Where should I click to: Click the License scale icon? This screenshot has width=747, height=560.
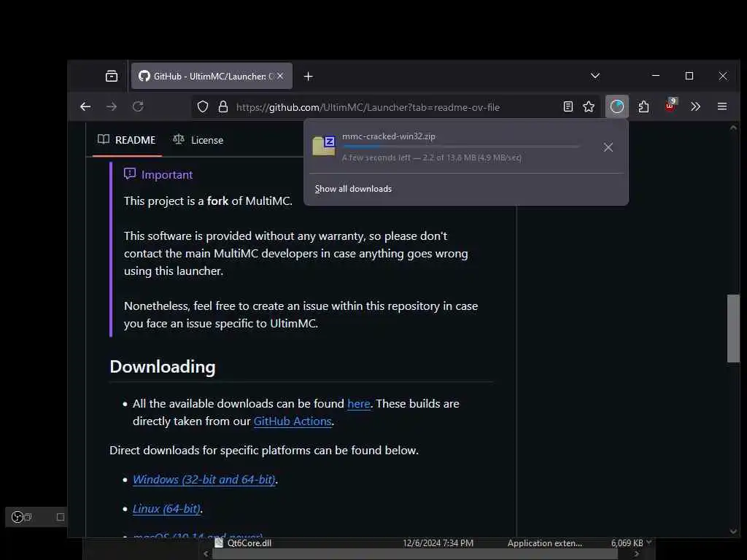click(x=179, y=139)
